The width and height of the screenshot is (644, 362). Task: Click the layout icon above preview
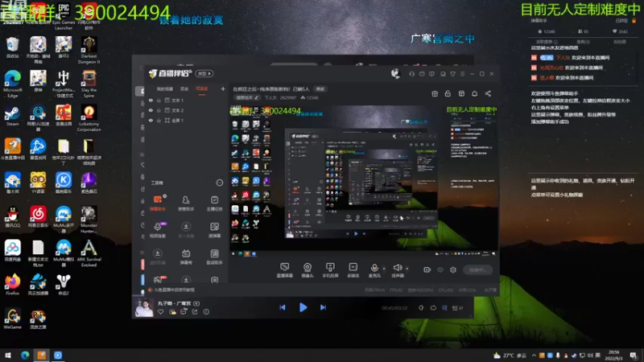tap(461, 93)
